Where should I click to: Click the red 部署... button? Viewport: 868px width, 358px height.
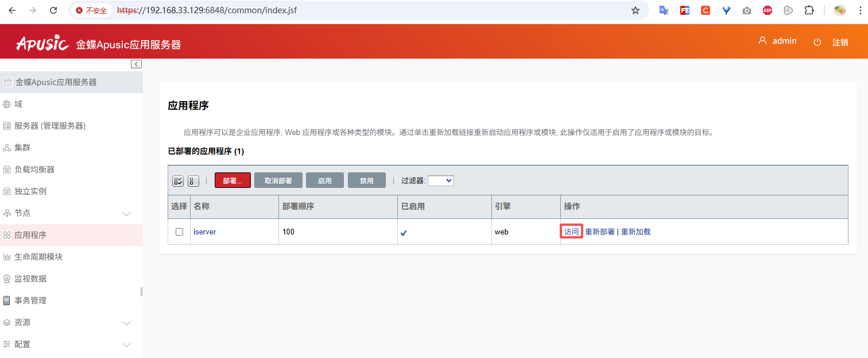(232, 180)
